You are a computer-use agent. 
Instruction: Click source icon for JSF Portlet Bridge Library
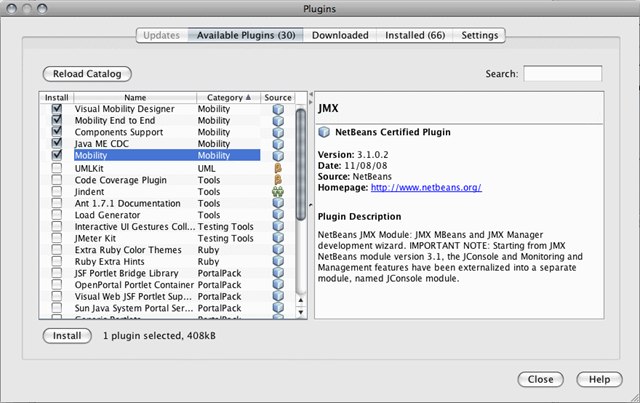pyautogui.click(x=278, y=273)
